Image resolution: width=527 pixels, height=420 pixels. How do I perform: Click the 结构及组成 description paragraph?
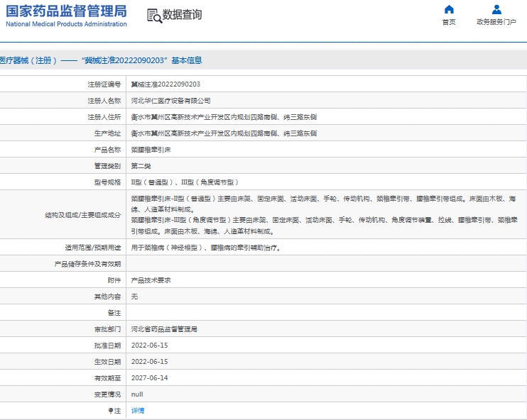coord(324,215)
